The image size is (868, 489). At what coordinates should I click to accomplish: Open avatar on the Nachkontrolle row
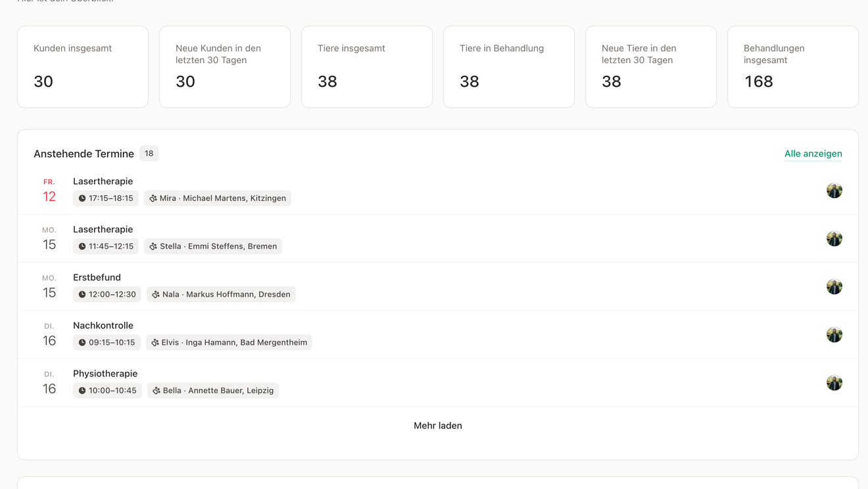tap(834, 334)
